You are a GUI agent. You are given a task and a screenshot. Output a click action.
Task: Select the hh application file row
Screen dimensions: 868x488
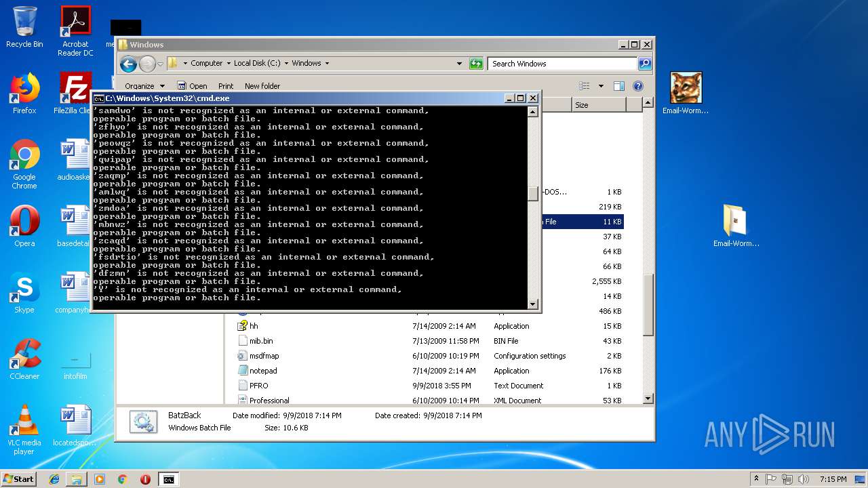pyautogui.click(x=429, y=326)
